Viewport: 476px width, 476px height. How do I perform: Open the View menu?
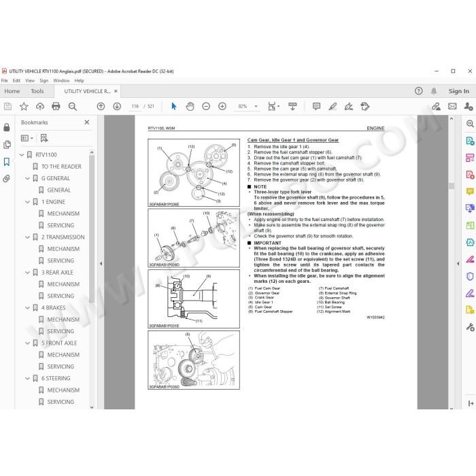30,80
